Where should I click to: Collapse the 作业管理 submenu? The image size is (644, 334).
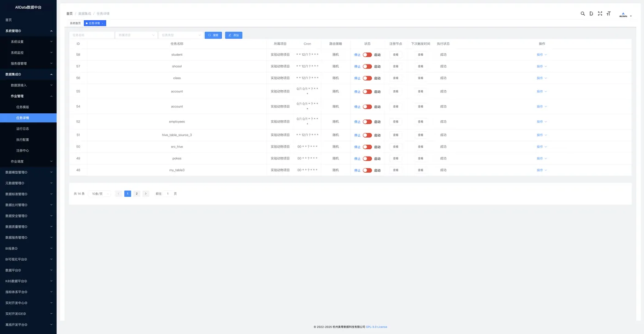coord(28,96)
